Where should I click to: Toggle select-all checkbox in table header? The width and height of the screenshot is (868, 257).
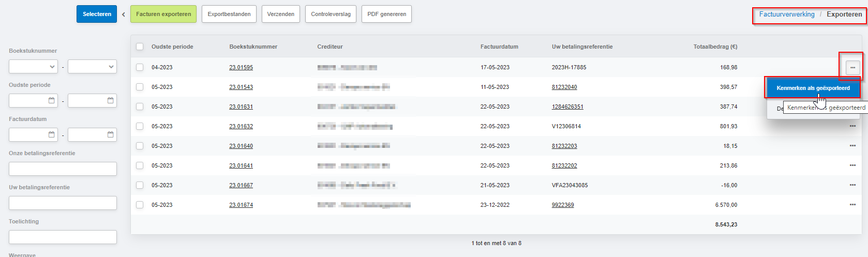(140, 47)
